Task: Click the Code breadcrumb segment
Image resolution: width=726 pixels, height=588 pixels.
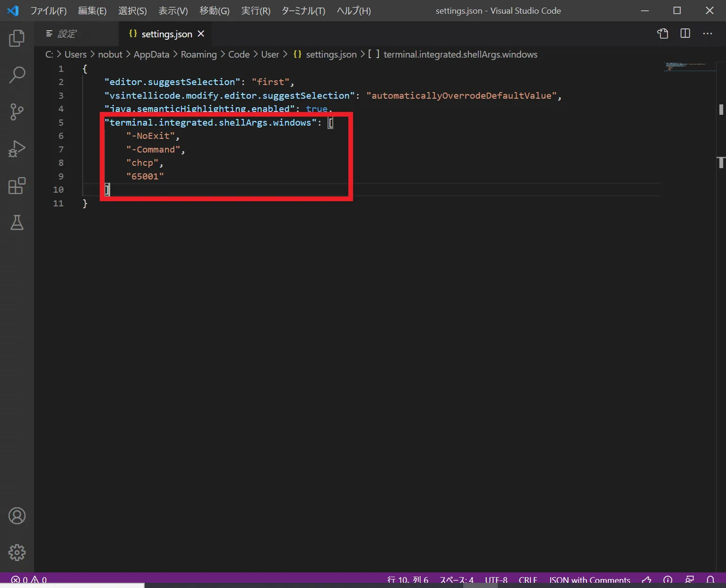Action: [x=239, y=54]
